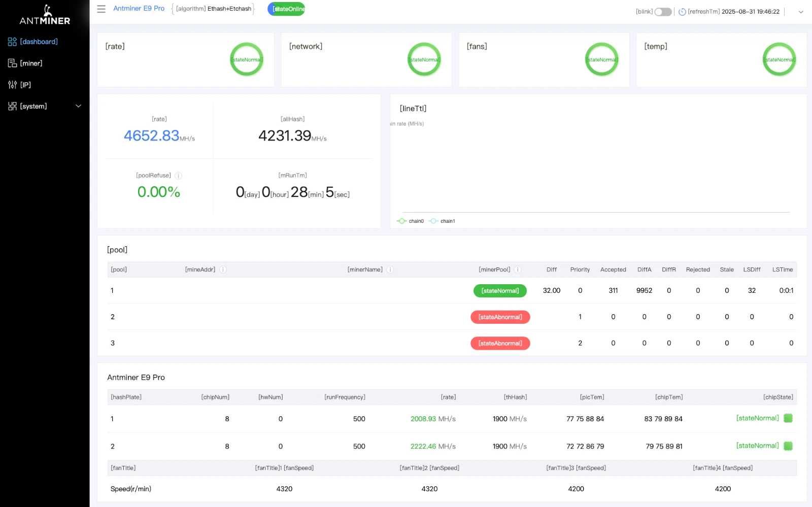Click the LSTime value 0:0:1
The width and height of the screenshot is (812, 507).
(786, 291)
